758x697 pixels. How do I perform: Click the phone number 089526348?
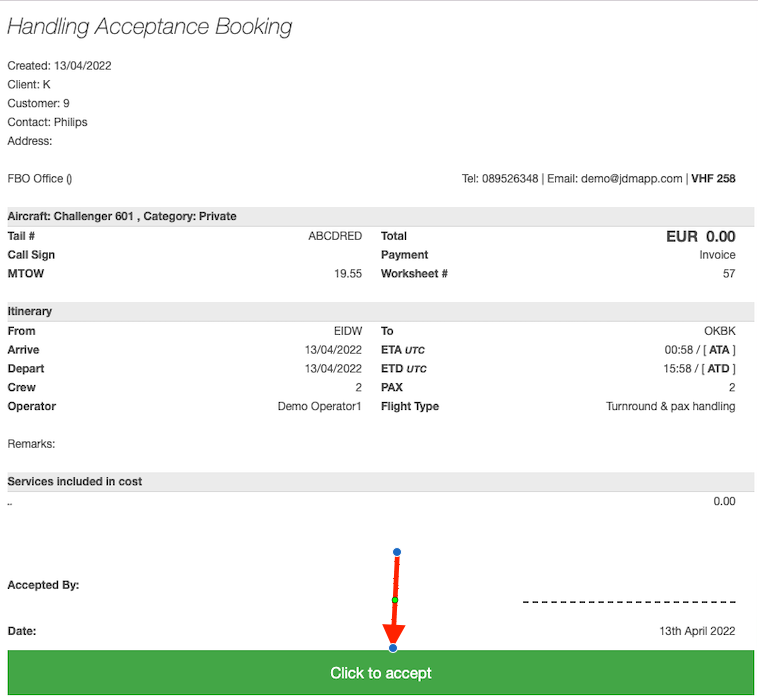point(511,179)
